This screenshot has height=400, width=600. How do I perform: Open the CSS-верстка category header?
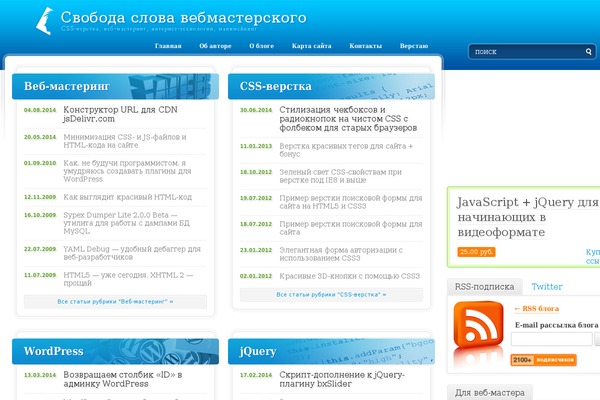pos(331,86)
